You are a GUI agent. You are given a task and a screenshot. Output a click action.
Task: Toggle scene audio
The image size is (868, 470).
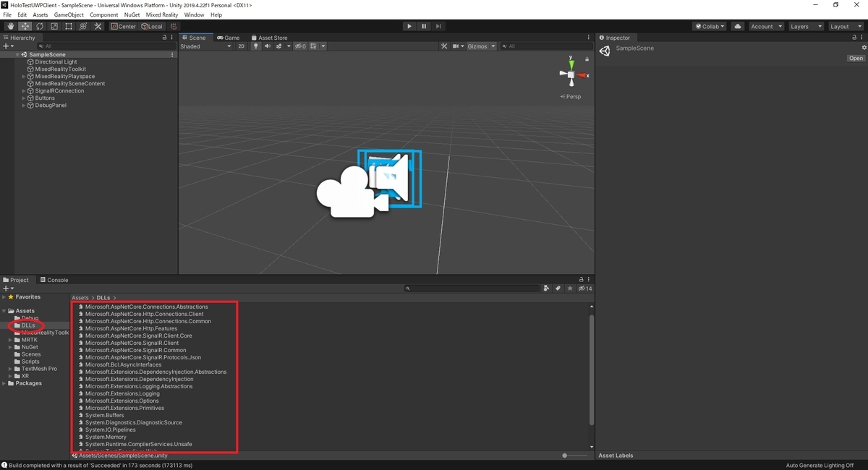coord(268,46)
